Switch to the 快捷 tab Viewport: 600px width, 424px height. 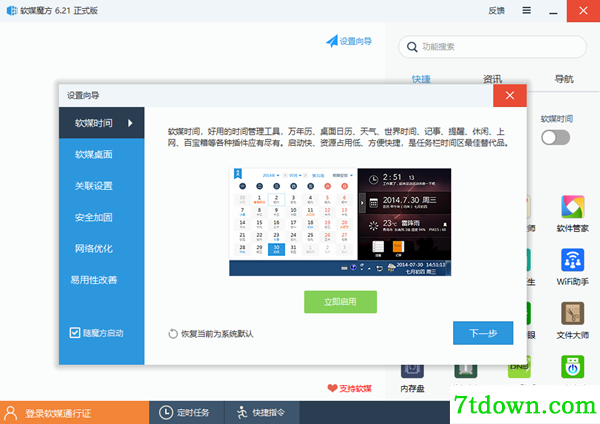coord(421,79)
